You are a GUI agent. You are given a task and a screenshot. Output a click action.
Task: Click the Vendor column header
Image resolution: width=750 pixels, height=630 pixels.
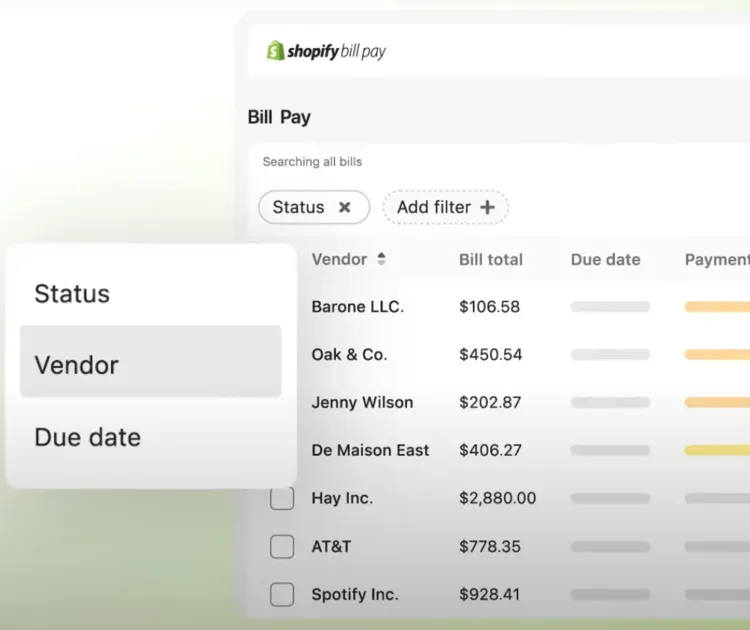[x=339, y=259]
